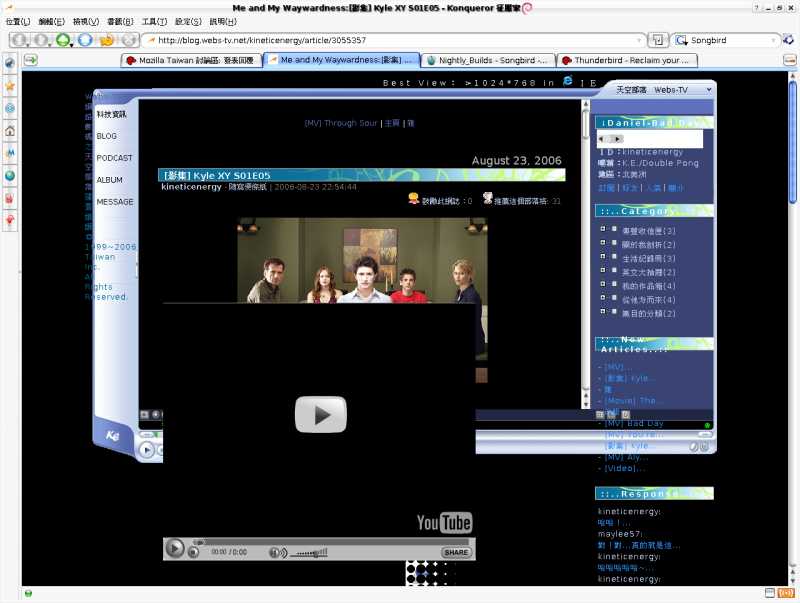Click the back navigation arrow button
This screenshot has height=603, width=800.
pyautogui.click(x=19, y=40)
